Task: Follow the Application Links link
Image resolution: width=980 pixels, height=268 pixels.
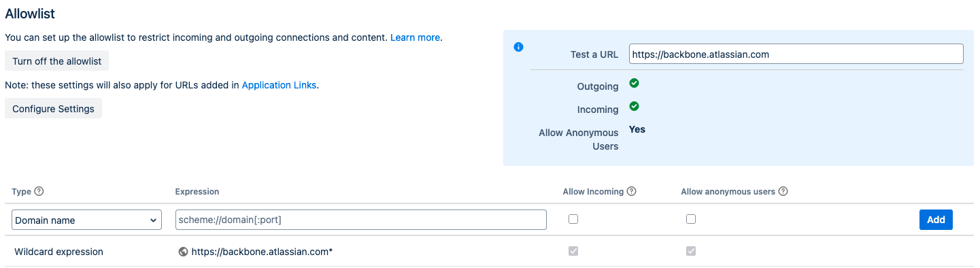Action: click(279, 85)
